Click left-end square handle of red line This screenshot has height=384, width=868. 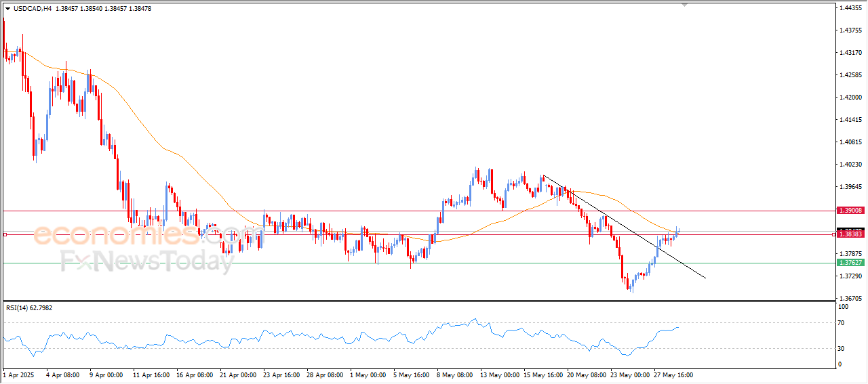tap(5, 234)
